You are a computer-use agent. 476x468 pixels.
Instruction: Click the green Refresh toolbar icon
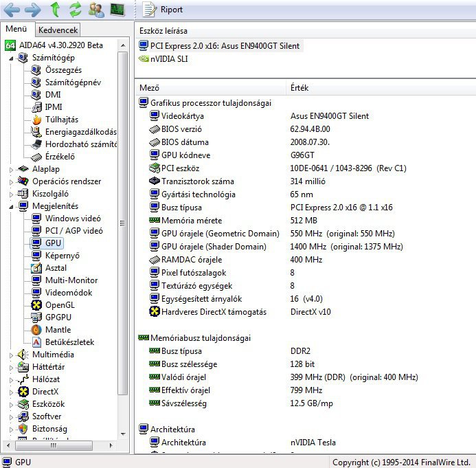75,10
